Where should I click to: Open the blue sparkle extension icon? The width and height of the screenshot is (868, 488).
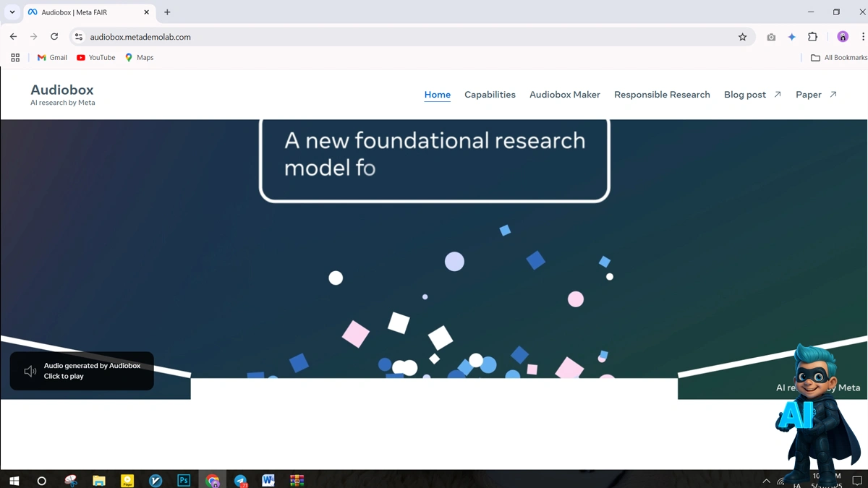[791, 37]
